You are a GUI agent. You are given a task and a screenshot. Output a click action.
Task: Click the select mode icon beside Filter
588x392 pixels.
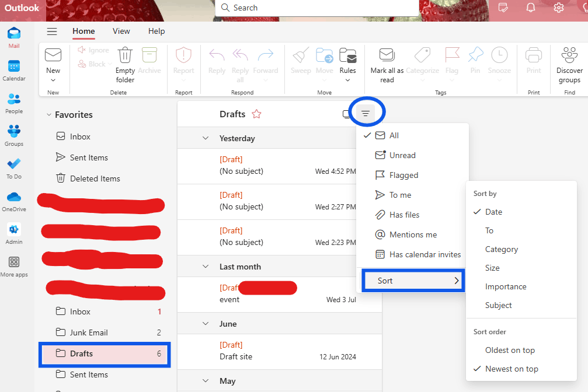click(346, 114)
